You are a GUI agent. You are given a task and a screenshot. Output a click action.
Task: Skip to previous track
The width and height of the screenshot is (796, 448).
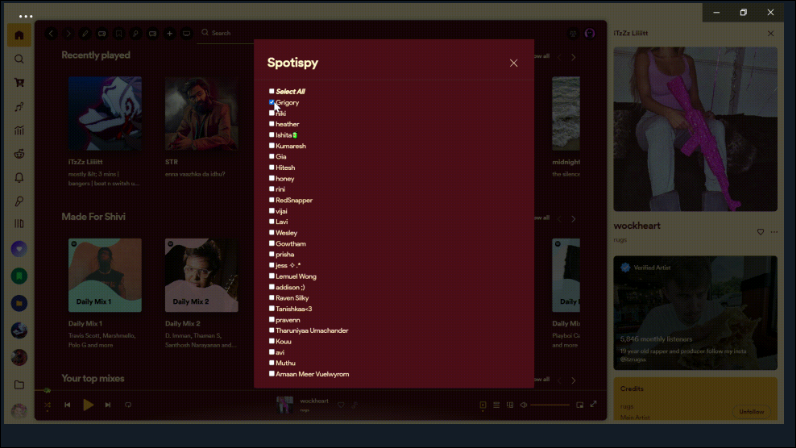coord(67,405)
